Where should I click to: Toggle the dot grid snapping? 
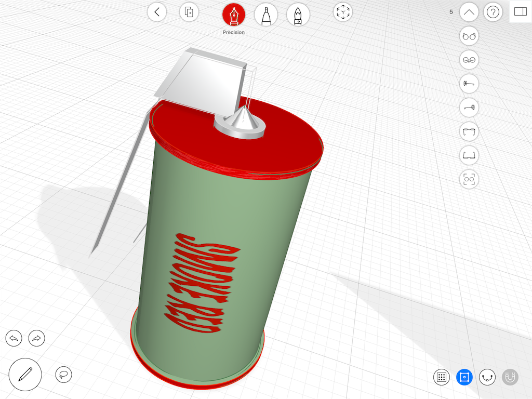tap(442, 377)
